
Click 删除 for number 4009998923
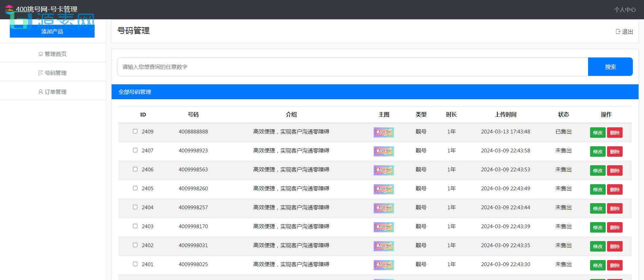coord(615,151)
